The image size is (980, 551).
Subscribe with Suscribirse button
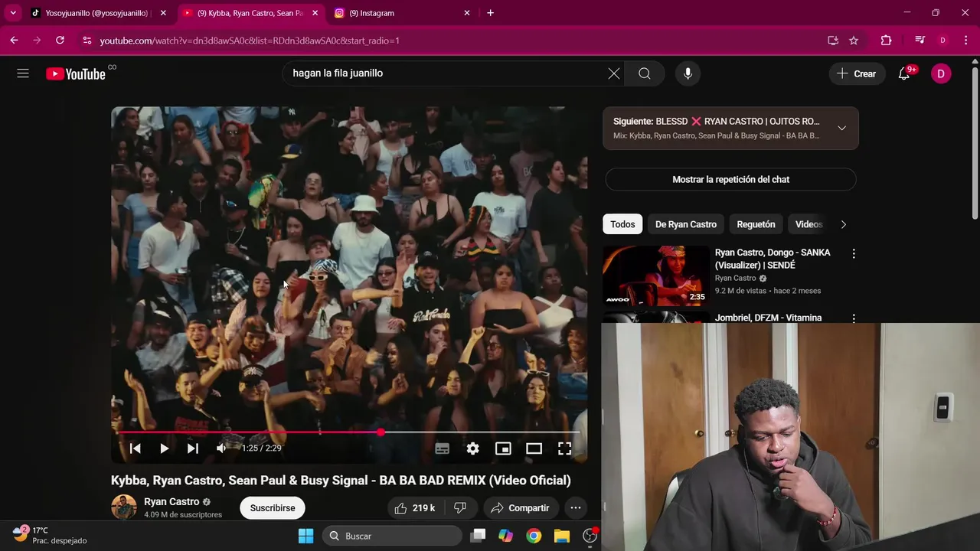(273, 508)
